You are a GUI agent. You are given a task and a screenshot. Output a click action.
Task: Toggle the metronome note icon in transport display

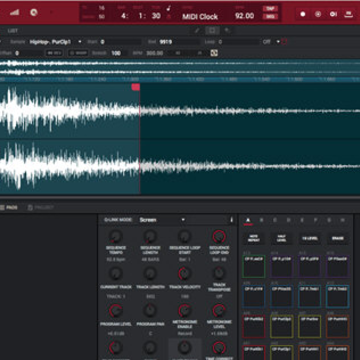tap(169, 8)
